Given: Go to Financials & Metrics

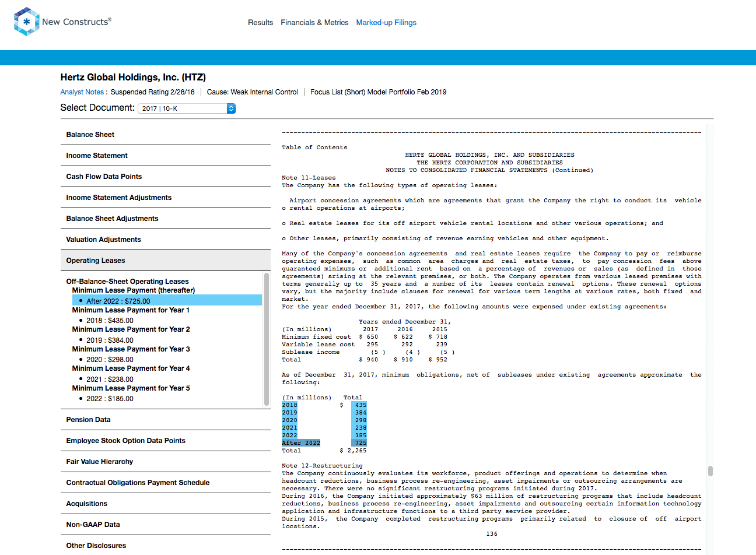Looking at the screenshot, I should tap(314, 23).
